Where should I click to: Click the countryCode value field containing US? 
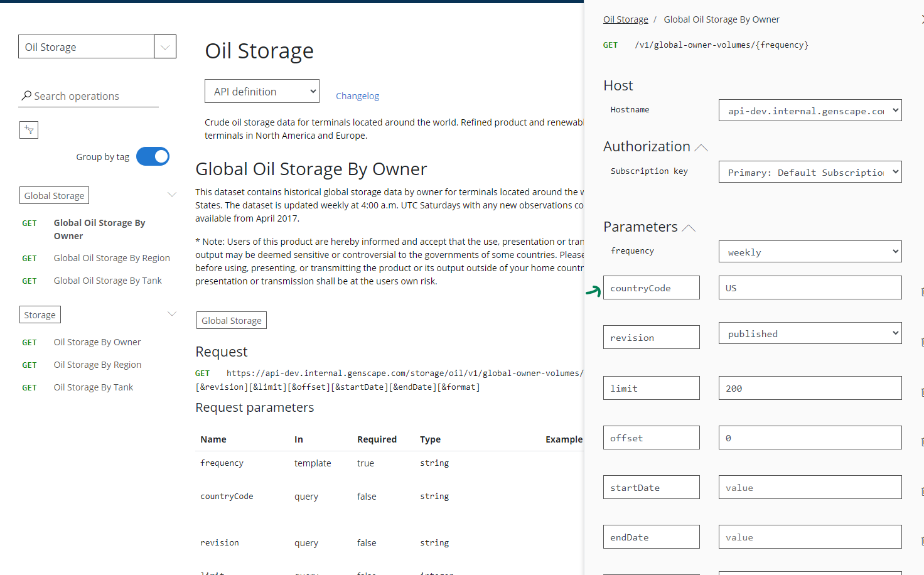(x=810, y=287)
